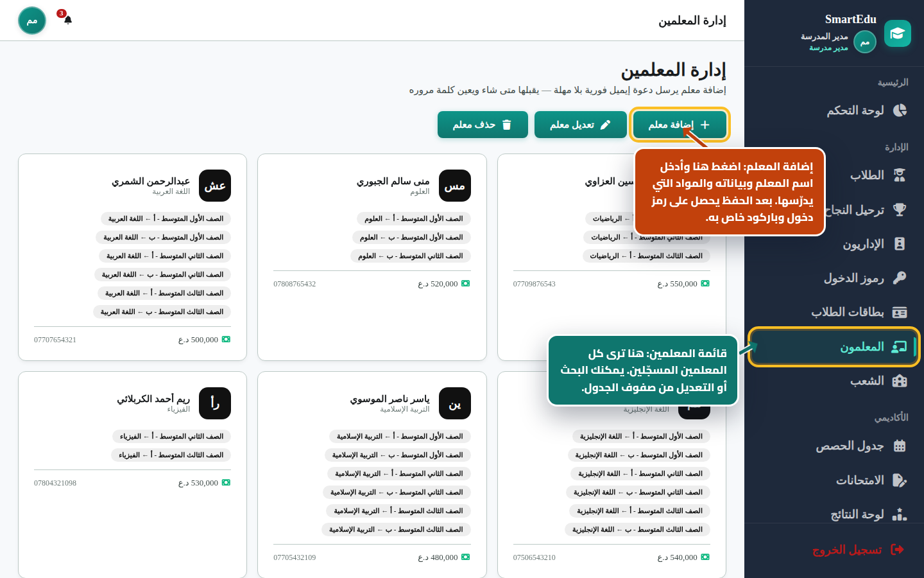Click the trophy icon in sidebar

pos(900,209)
